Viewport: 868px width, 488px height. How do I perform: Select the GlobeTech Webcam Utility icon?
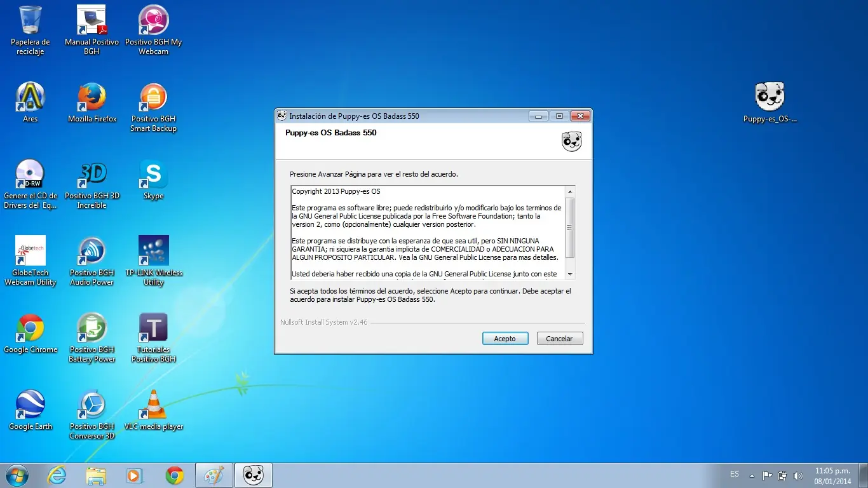pyautogui.click(x=30, y=261)
